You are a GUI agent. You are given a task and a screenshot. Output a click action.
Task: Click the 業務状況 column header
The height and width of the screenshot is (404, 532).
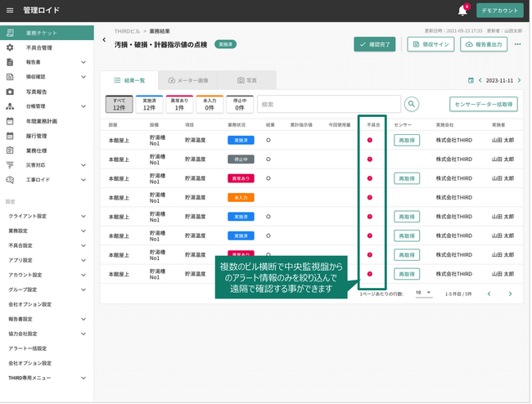tap(237, 125)
